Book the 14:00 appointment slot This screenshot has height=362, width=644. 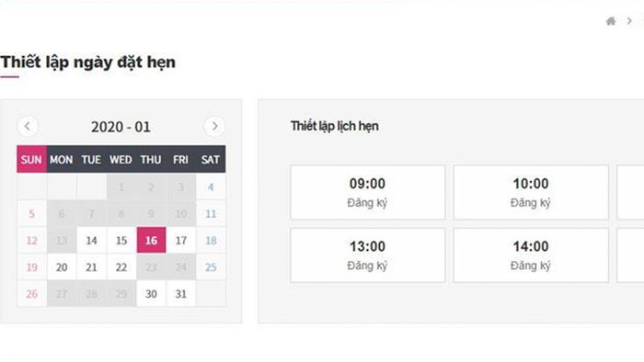click(531, 255)
